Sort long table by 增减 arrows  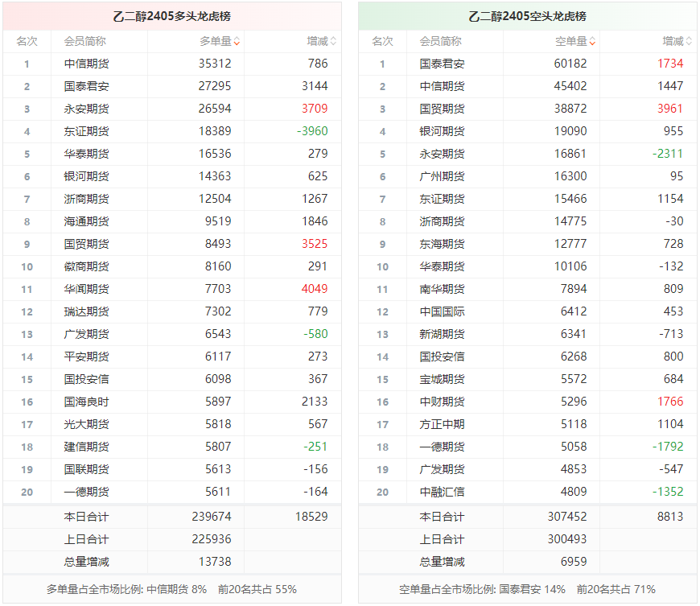pos(333,42)
